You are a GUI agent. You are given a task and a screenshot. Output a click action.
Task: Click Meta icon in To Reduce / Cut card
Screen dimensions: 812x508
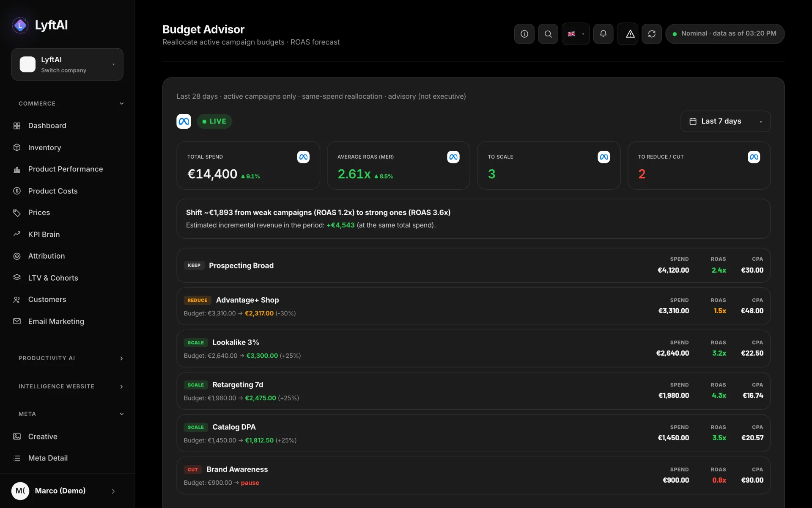point(754,157)
